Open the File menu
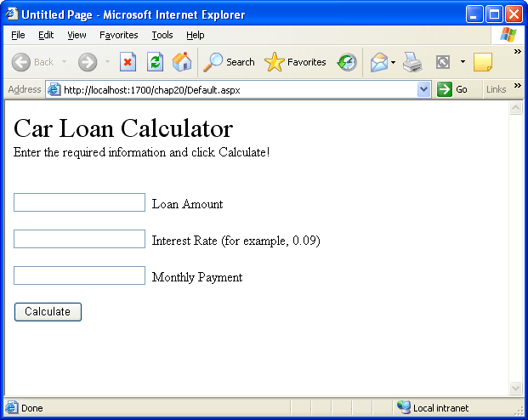Screen dimensions: 528x420 [18, 35]
